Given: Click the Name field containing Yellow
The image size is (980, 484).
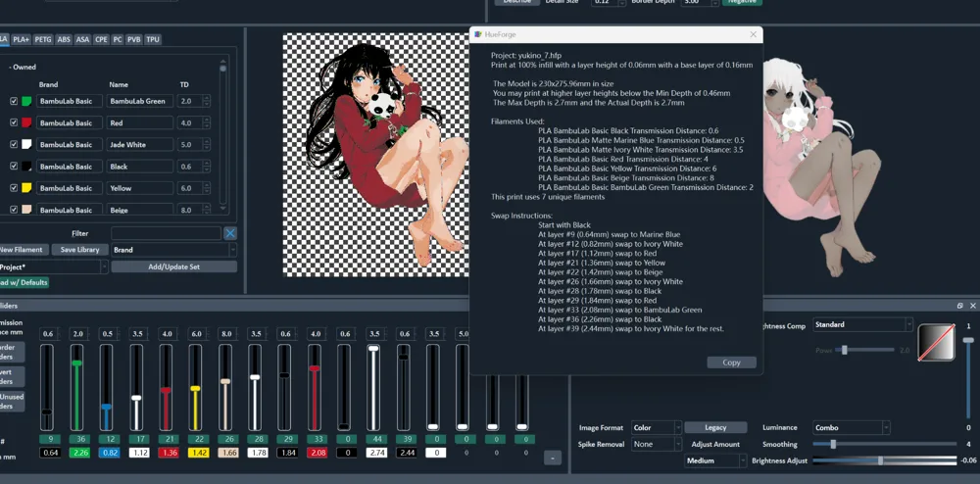Looking at the screenshot, I should click(140, 188).
